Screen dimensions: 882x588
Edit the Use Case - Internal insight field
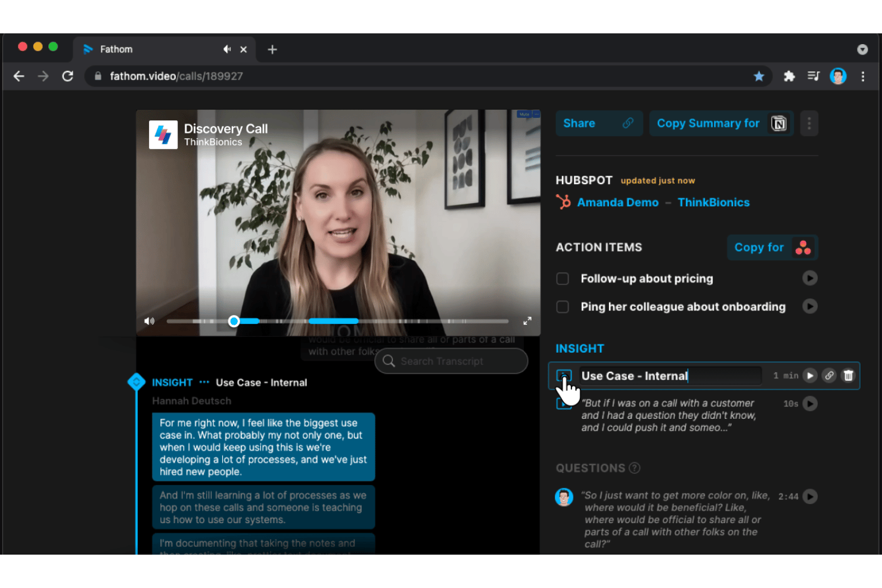point(670,376)
